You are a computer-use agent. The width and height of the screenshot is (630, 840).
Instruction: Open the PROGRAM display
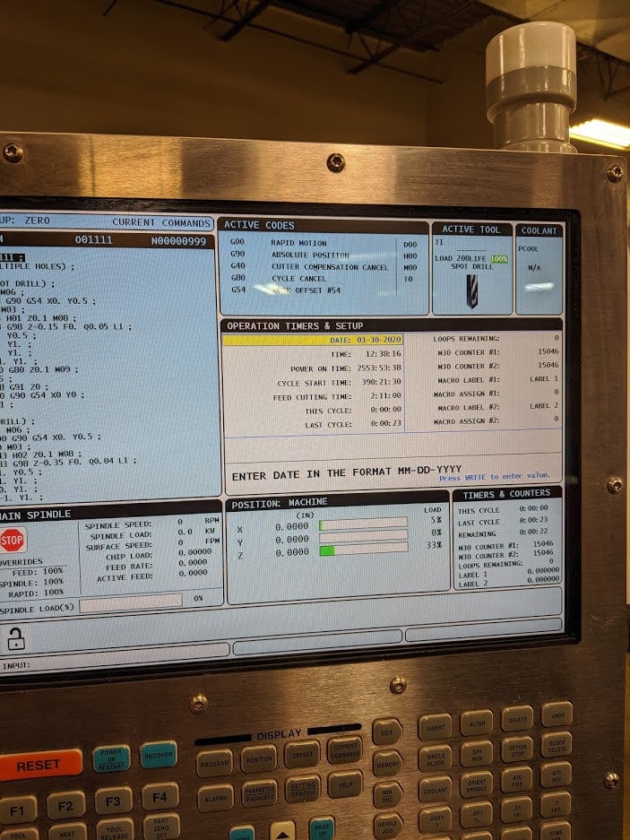pos(214,763)
